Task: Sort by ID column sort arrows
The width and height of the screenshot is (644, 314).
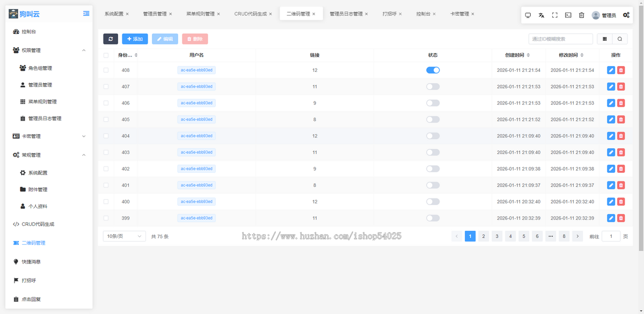Action: pyautogui.click(x=136, y=55)
